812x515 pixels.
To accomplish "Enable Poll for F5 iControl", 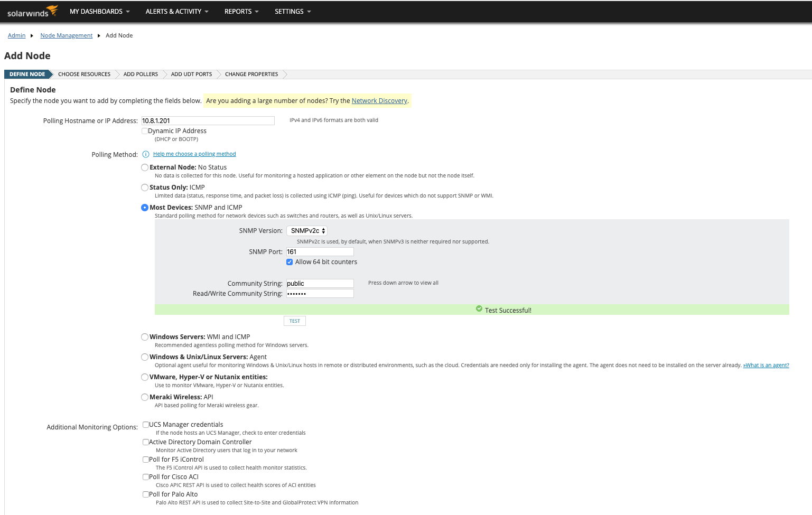I will (146, 460).
